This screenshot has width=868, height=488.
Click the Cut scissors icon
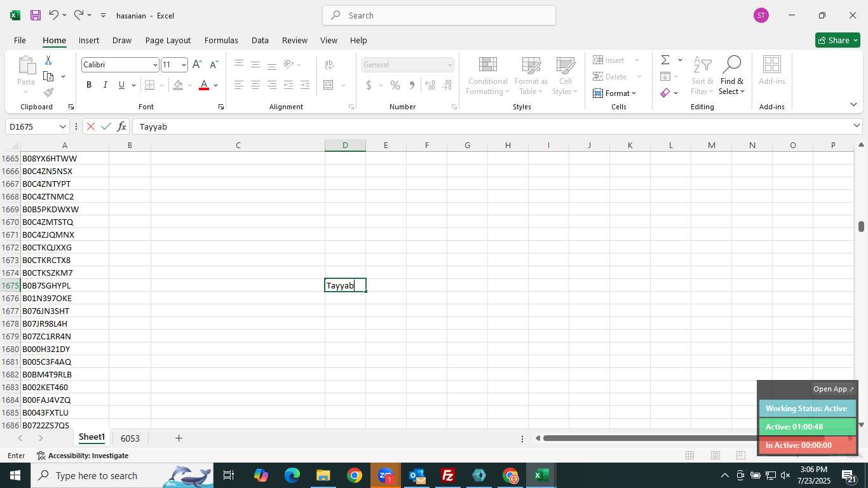[x=48, y=60]
